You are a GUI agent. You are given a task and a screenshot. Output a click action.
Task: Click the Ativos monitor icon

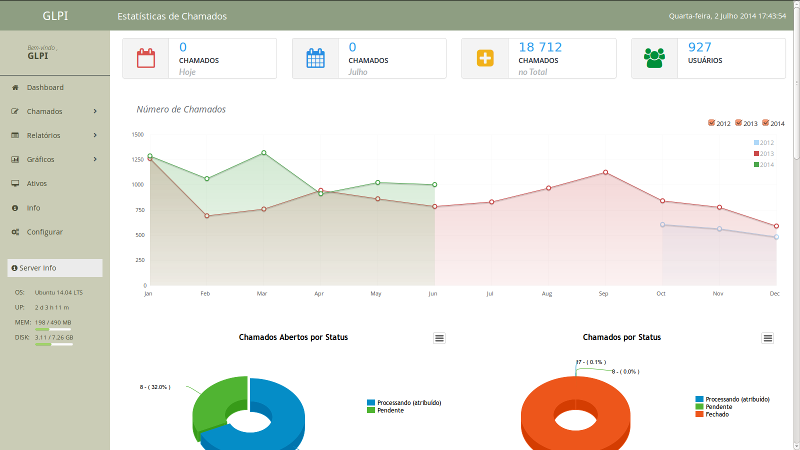15,184
